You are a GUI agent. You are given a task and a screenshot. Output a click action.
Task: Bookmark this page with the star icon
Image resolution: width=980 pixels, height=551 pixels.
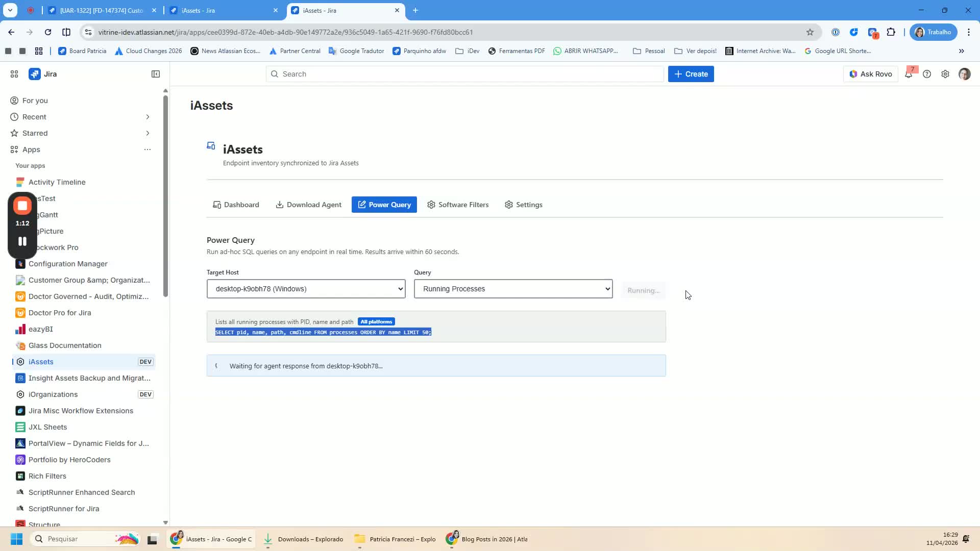click(x=810, y=32)
